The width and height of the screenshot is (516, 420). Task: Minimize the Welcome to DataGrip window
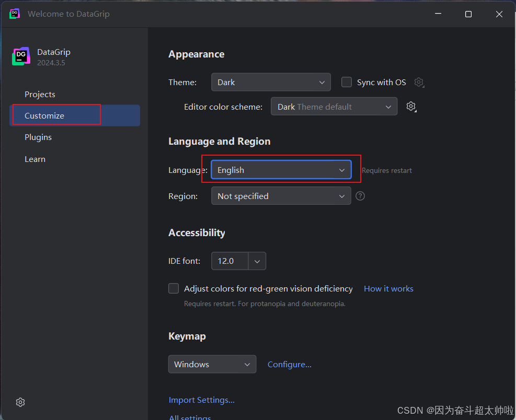coord(438,14)
